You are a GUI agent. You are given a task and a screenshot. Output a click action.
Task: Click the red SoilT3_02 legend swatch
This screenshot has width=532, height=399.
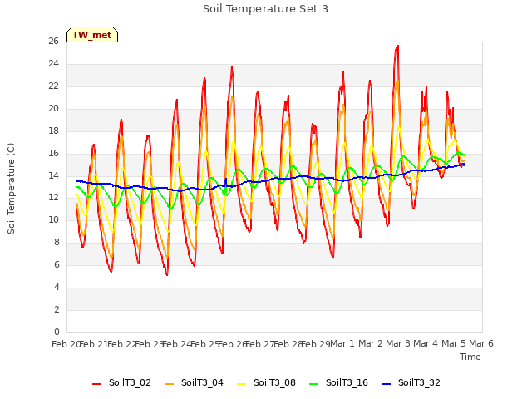pyautogui.click(x=96, y=384)
